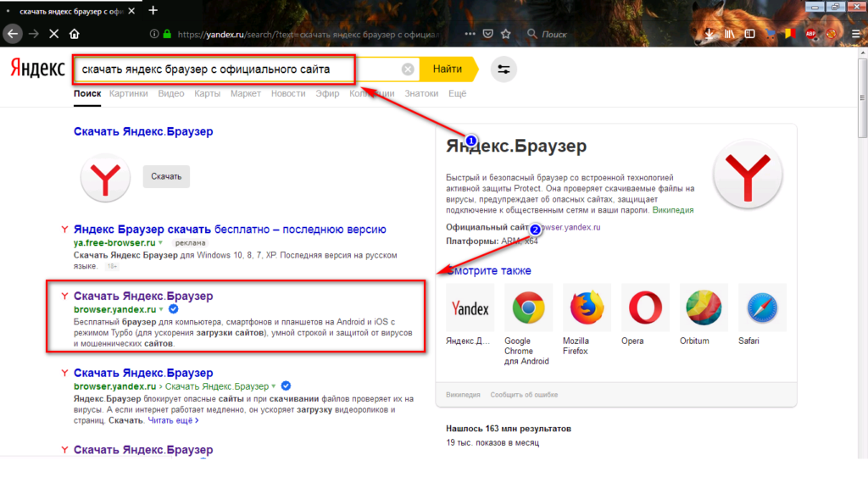
Task: Open the library bookshelf icon
Action: (x=730, y=34)
